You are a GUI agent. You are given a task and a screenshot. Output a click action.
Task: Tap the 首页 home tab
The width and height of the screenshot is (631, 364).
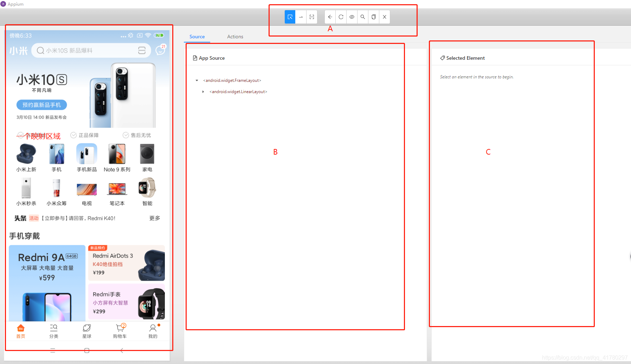pyautogui.click(x=21, y=331)
